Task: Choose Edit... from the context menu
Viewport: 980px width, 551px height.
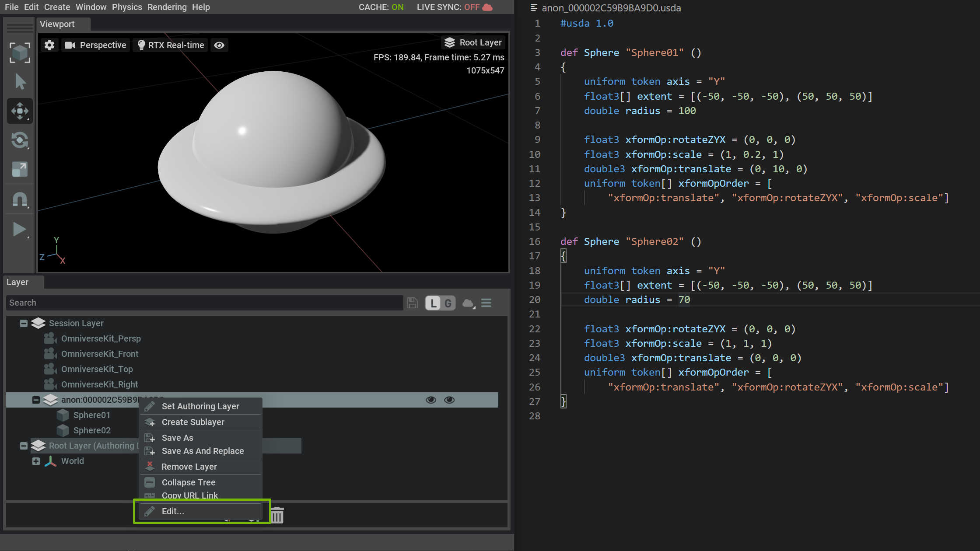Action: pos(173,511)
